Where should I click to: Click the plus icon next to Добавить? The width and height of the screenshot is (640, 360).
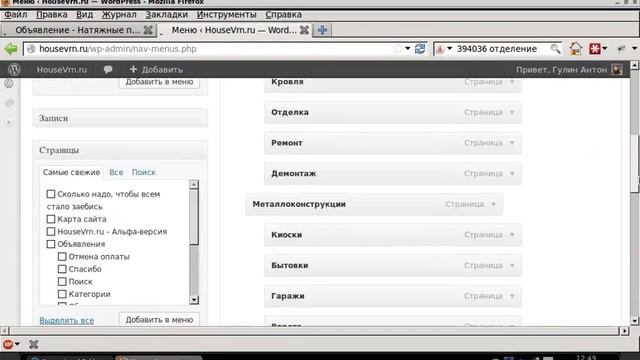[133, 69]
